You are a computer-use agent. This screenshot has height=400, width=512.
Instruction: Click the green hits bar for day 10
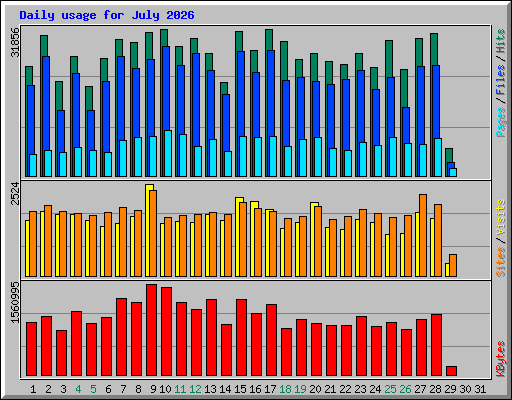164,38
